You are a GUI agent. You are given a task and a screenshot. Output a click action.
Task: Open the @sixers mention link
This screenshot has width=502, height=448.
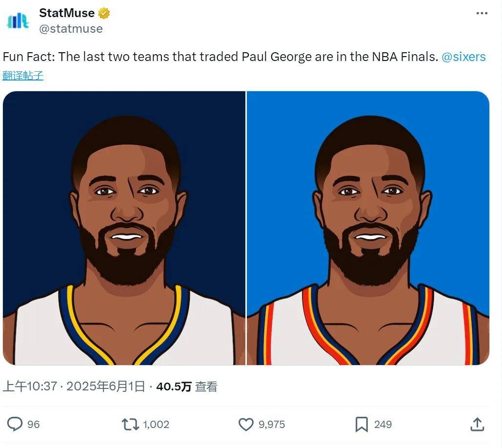pyautogui.click(x=463, y=57)
